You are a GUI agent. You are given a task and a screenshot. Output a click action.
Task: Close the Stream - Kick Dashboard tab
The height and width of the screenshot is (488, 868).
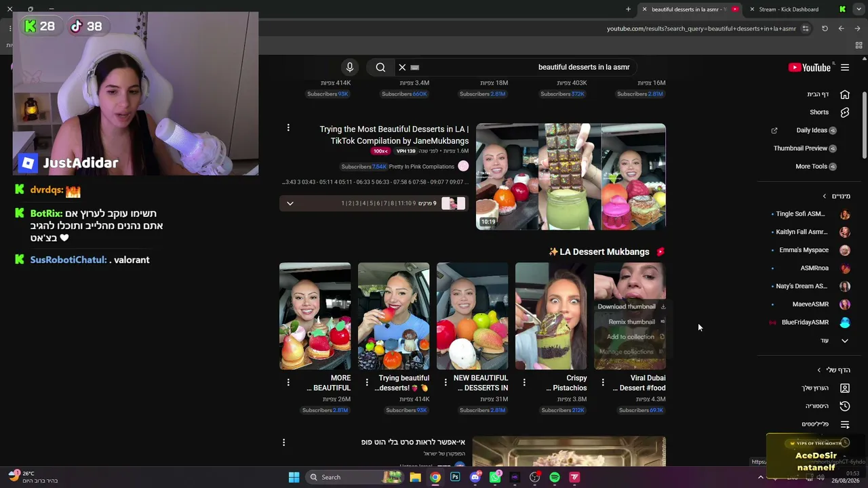click(752, 9)
